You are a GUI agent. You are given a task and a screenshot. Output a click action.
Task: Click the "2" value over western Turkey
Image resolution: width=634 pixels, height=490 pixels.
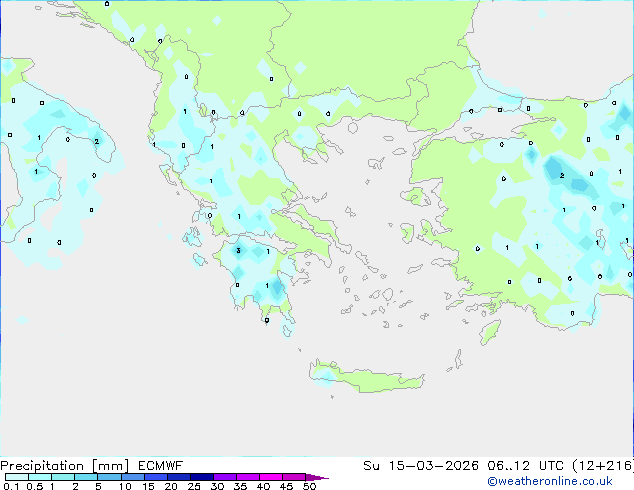562,176
